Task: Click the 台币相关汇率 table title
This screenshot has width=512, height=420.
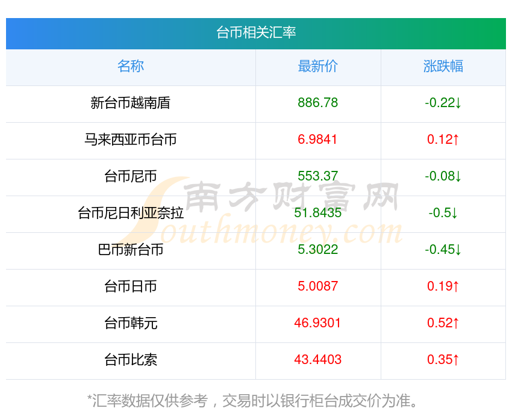Action: [x=256, y=32]
